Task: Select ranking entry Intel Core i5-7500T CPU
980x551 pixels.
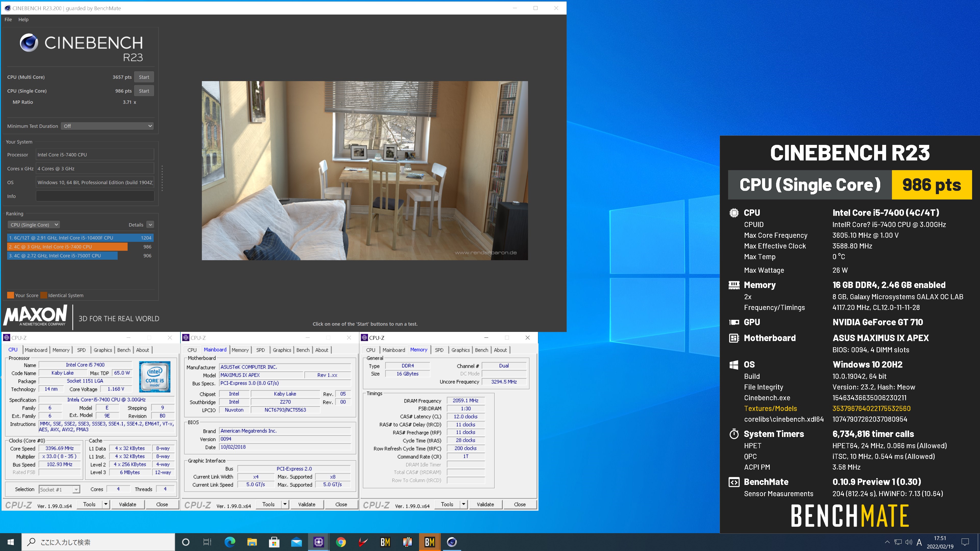Action: coord(62,256)
